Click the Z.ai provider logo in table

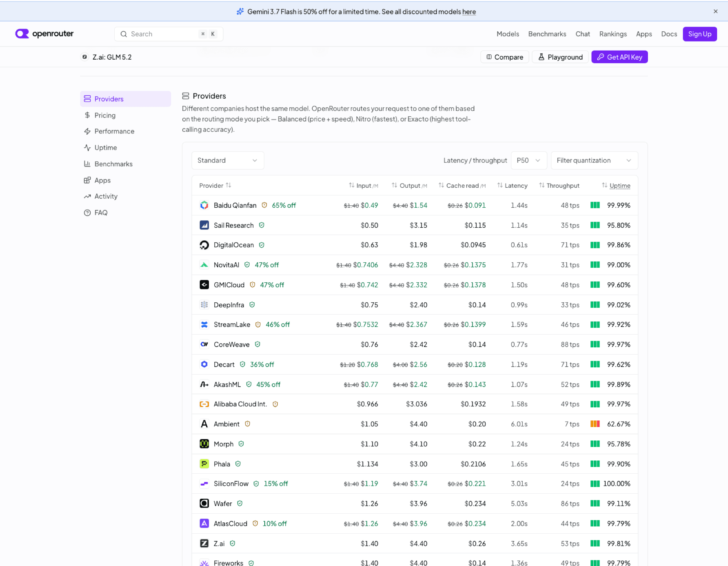[x=204, y=543]
